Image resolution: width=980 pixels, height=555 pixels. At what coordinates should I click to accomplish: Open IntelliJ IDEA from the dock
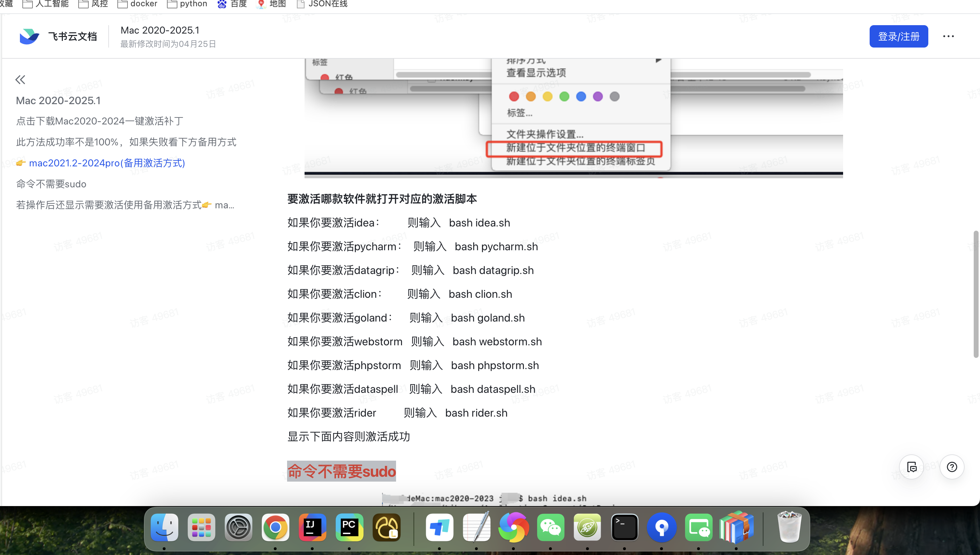coord(312,527)
